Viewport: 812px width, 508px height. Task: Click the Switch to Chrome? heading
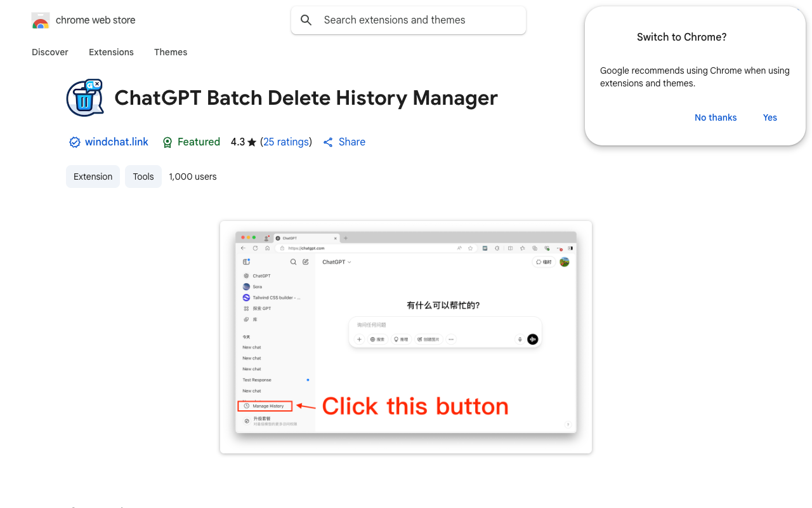coord(682,37)
